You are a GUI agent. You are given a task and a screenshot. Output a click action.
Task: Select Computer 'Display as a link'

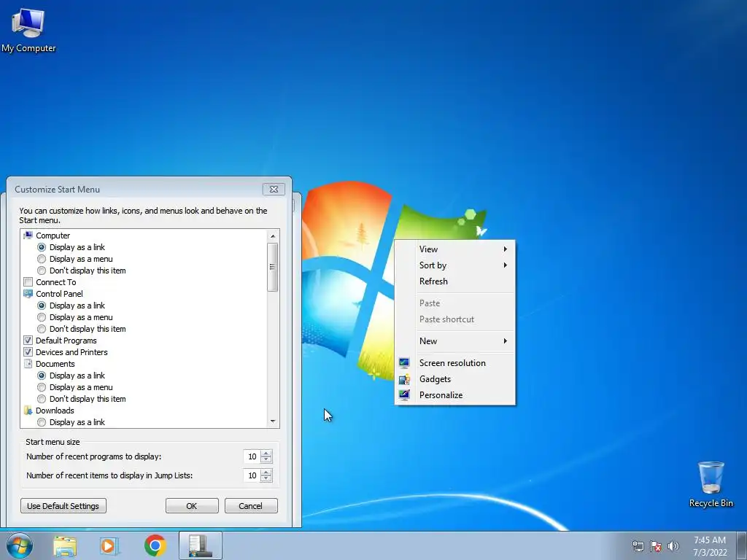(x=42, y=247)
